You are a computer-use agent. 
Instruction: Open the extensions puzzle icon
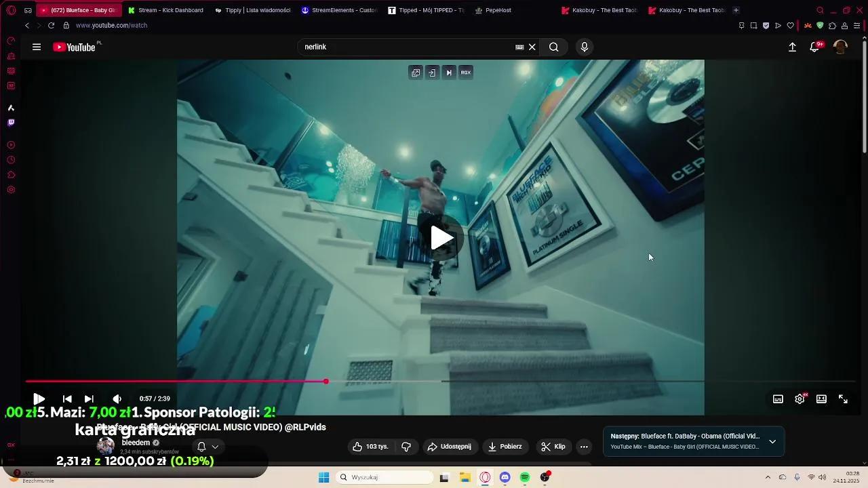point(832,26)
